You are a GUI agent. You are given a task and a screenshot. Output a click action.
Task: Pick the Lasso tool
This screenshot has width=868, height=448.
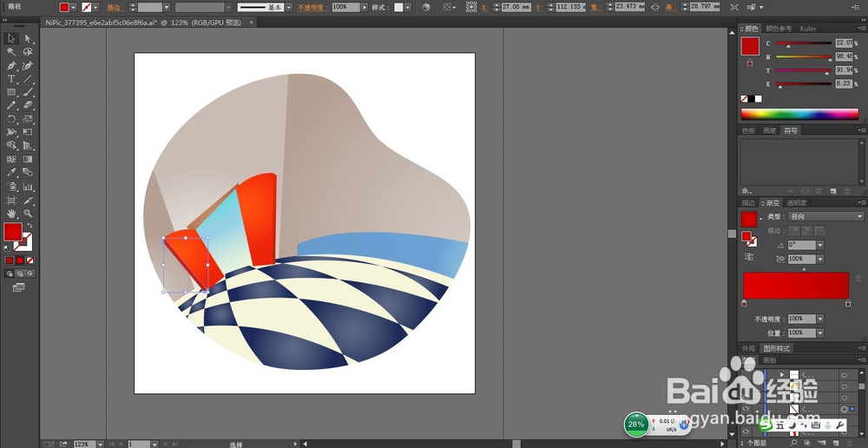tap(28, 51)
